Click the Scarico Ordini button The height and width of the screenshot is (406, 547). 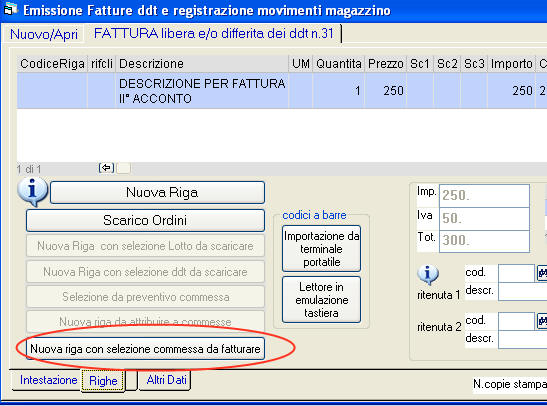point(145,220)
